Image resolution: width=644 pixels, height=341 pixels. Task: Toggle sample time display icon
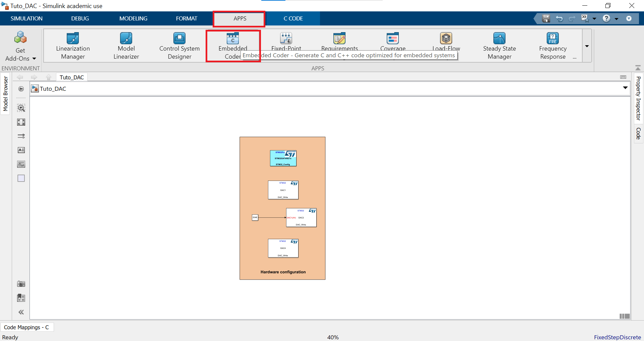[21, 136]
